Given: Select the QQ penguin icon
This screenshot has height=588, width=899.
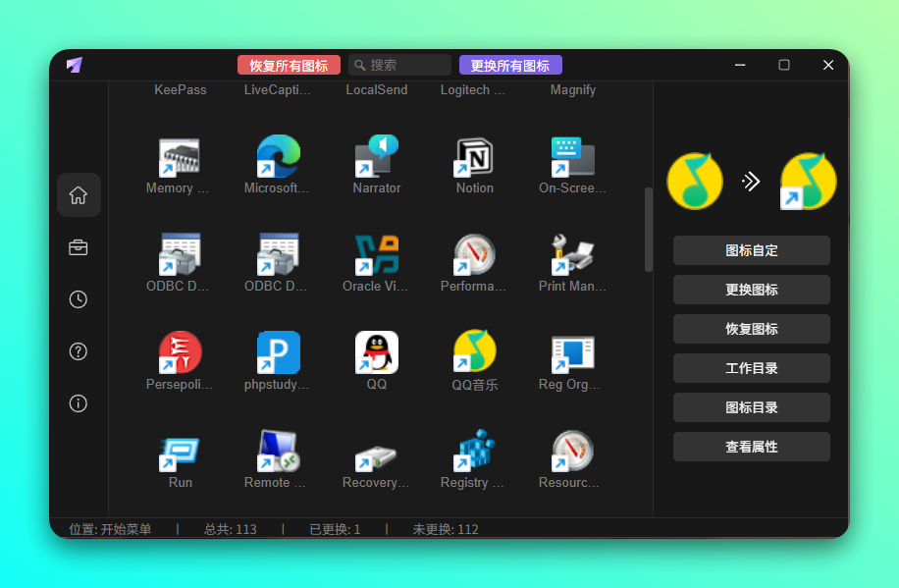Looking at the screenshot, I should tap(377, 352).
